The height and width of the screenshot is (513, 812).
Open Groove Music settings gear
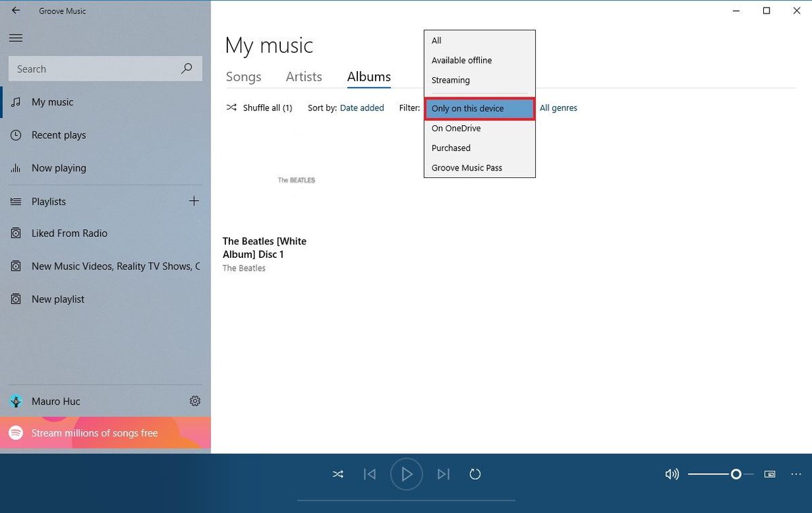195,401
